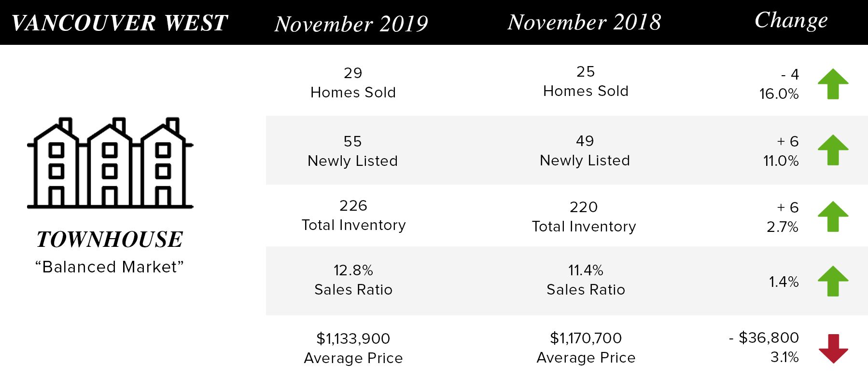
Task: Select the November 2019 column header
Action: pyautogui.click(x=351, y=24)
